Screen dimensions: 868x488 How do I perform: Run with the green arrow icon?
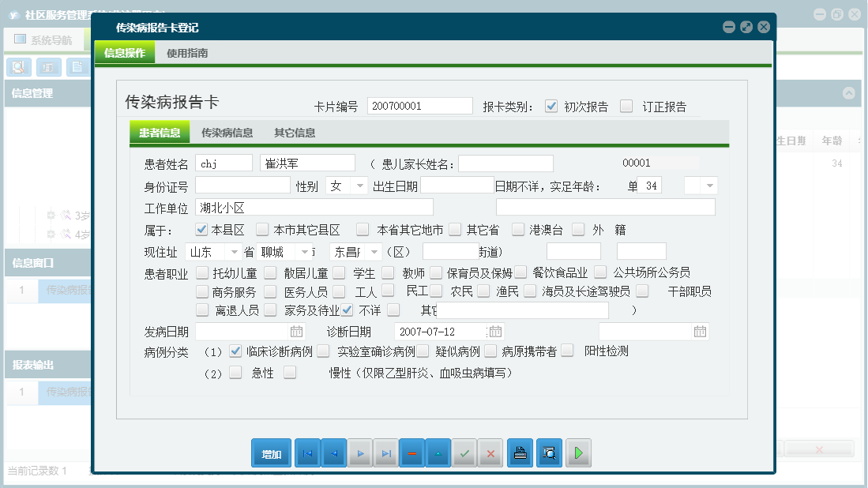(x=578, y=452)
